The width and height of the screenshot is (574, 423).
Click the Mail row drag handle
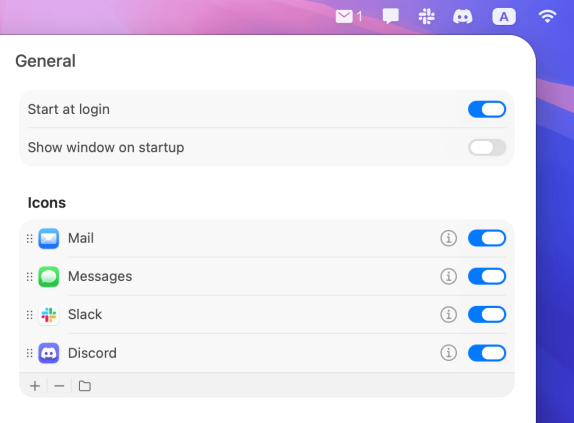(x=30, y=239)
